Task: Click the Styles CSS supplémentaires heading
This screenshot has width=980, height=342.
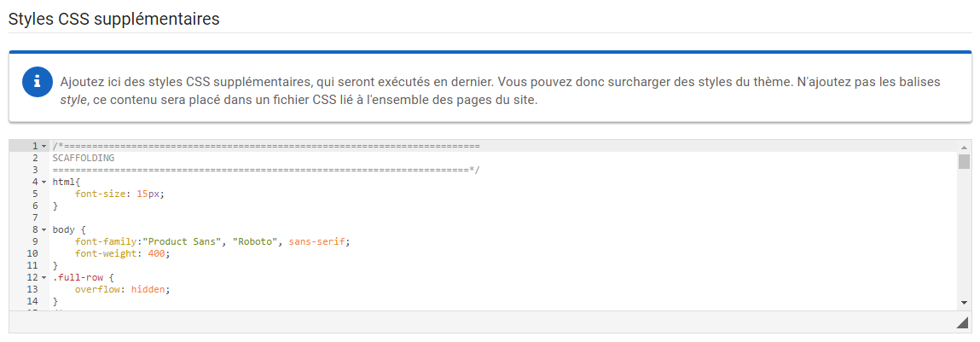Action: point(113,19)
